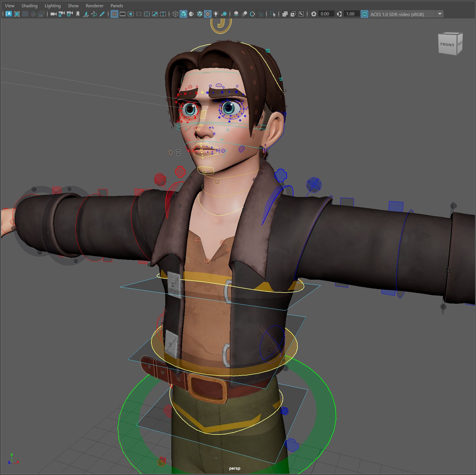Click the framed blue square toolbar icon

click(x=17, y=14)
